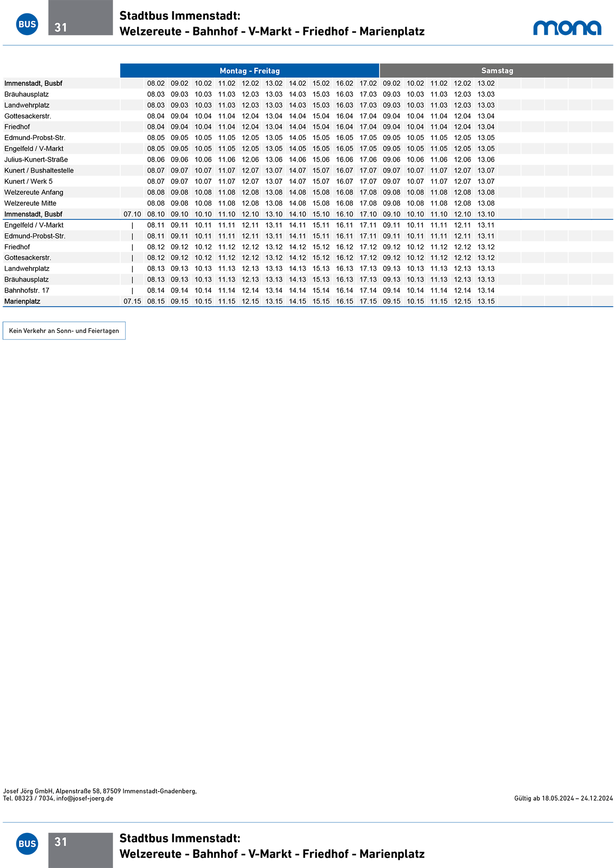Click the 14.02 departure time

pyautogui.click(x=297, y=83)
